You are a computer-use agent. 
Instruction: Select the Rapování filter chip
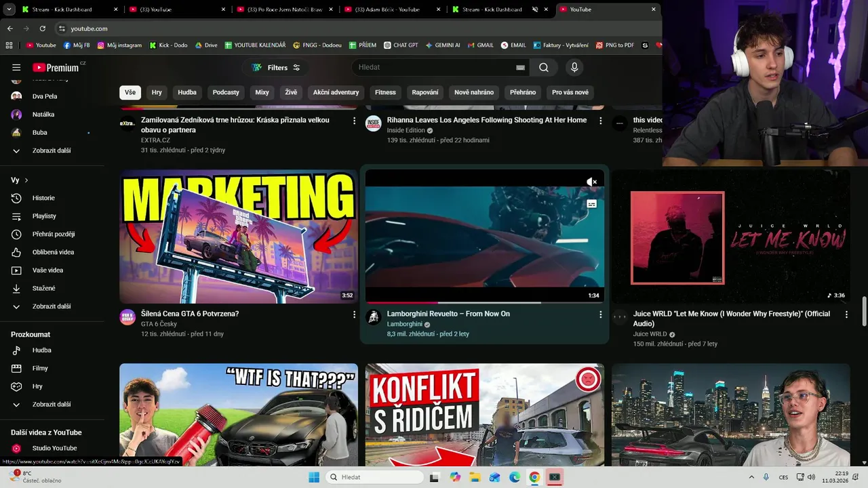coord(425,92)
